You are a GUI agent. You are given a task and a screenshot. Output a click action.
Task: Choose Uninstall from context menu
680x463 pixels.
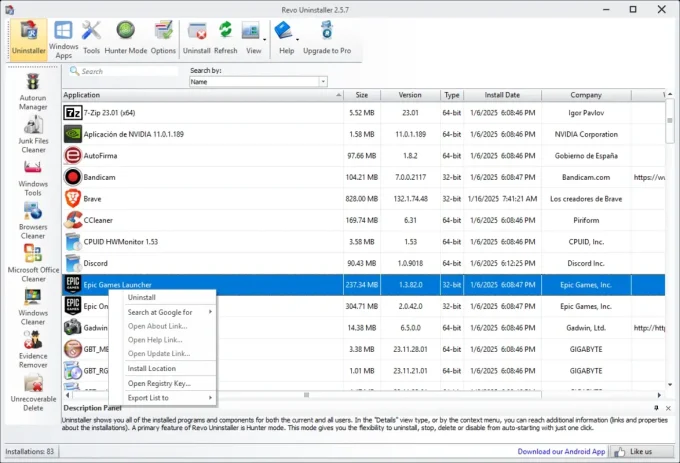[141, 297]
